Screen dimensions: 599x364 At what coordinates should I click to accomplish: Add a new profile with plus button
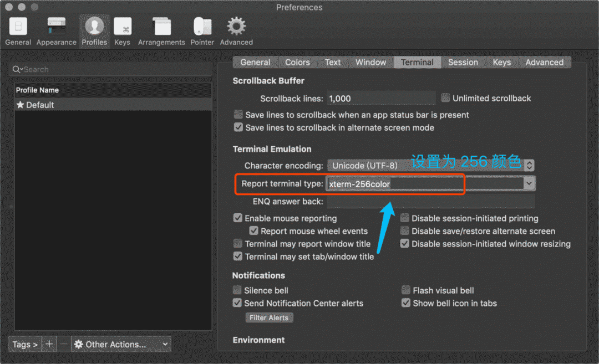(x=49, y=344)
